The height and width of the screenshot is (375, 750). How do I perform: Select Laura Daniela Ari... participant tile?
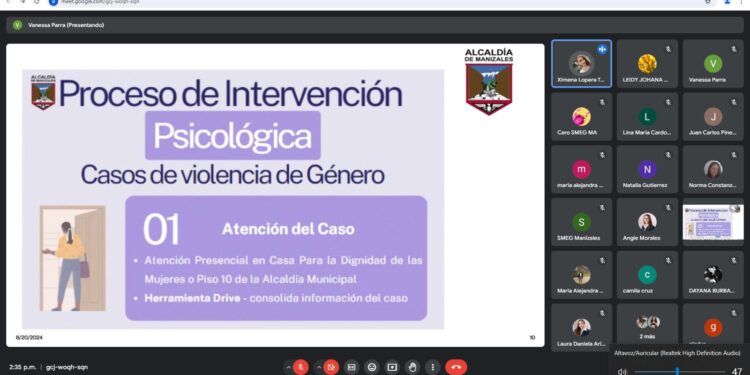click(582, 328)
